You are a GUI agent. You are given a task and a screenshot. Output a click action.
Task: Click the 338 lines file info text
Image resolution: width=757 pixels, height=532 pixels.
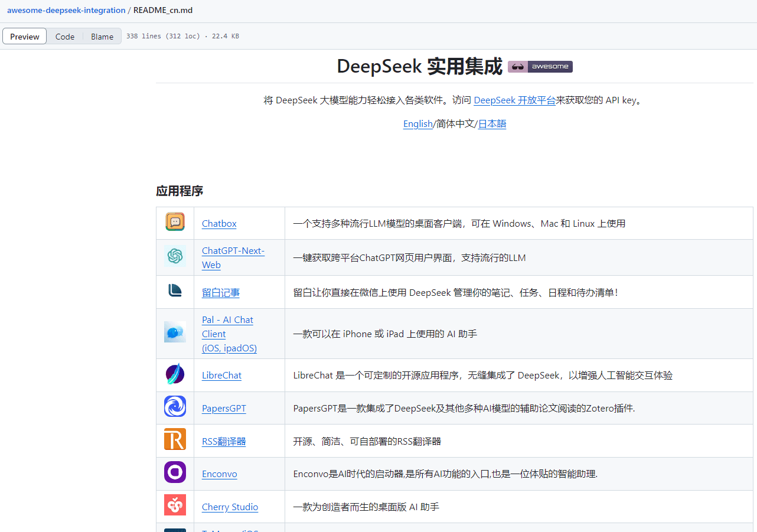click(182, 37)
